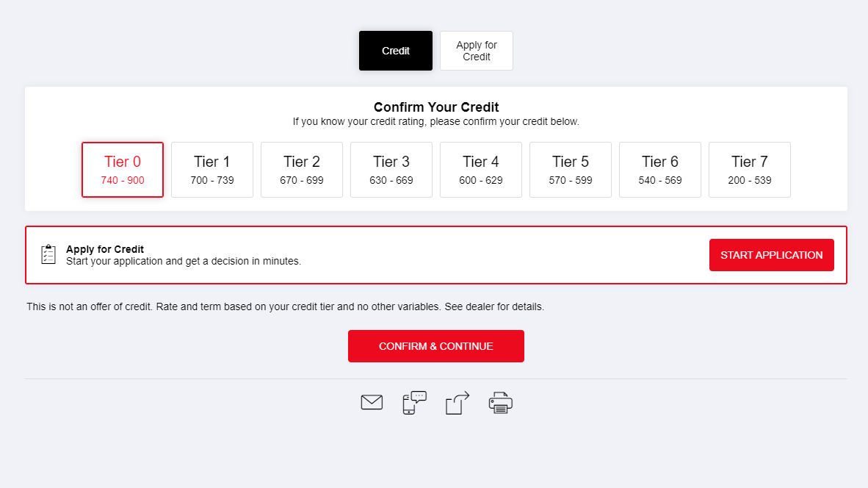
Task: Pick Tier 5 credit range 570 - 599
Action: 570,170
